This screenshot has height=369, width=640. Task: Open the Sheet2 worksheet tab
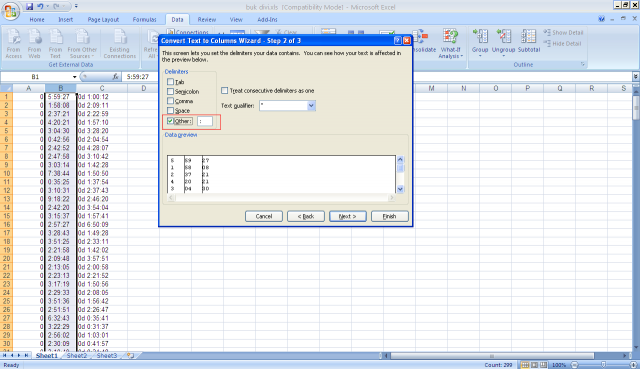tap(77, 356)
